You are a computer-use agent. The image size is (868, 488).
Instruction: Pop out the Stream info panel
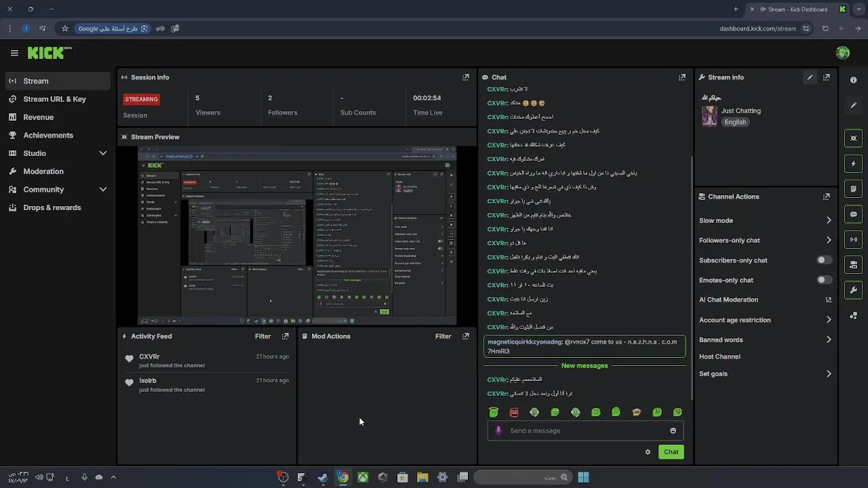tap(826, 77)
